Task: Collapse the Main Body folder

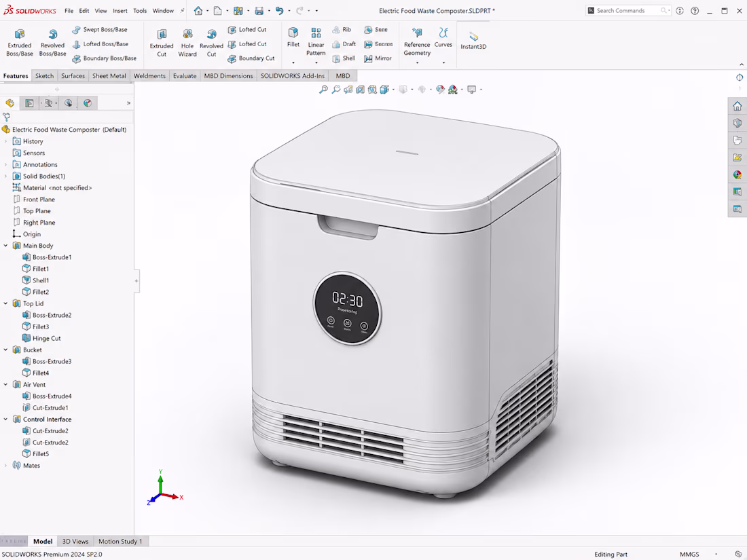Action: [x=5, y=246]
